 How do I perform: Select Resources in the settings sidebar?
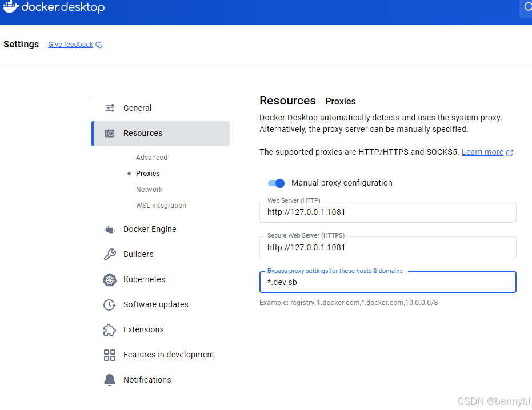[161, 134]
